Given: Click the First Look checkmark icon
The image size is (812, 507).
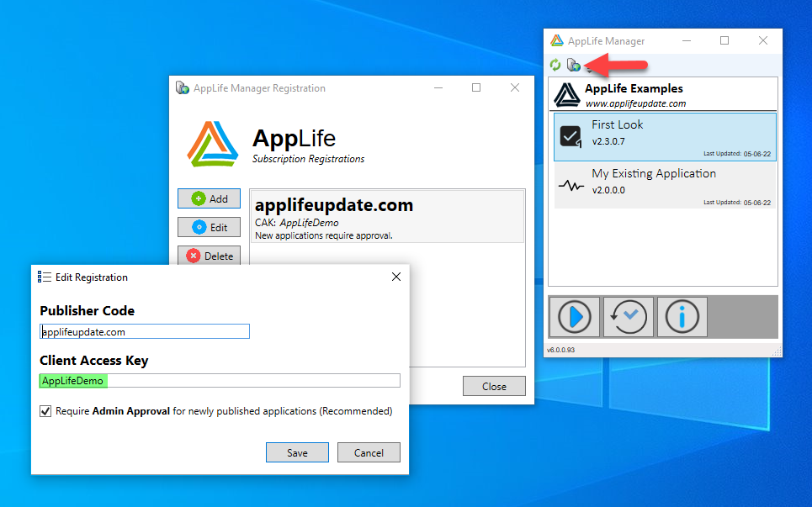Looking at the screenshot, I should [571, 136].
